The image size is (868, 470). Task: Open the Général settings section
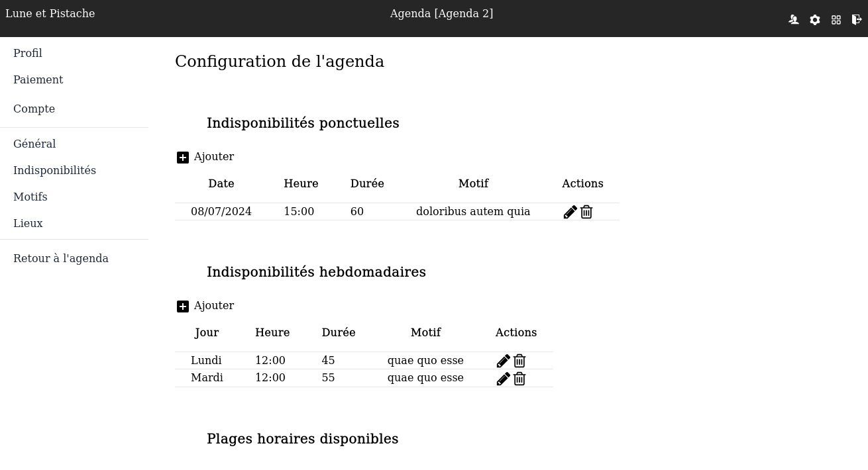[x=34, y=144]
